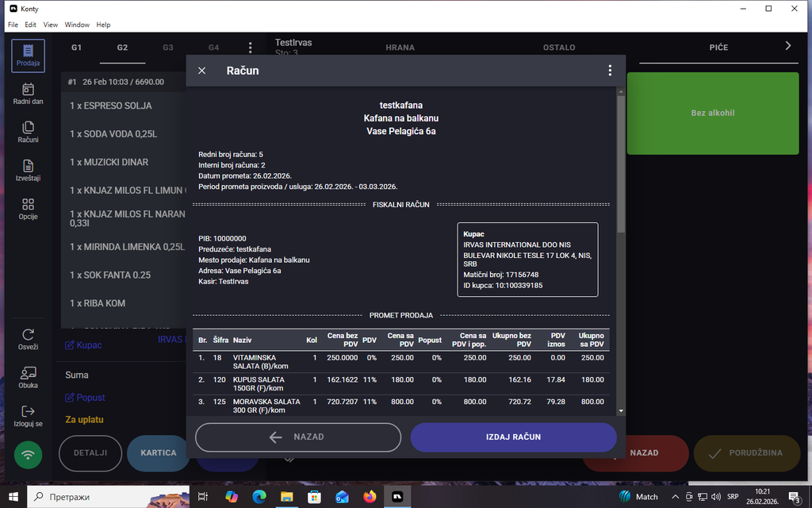
Task: Select Prodaja in the left sidebar
Action: [x=28, y=56]
